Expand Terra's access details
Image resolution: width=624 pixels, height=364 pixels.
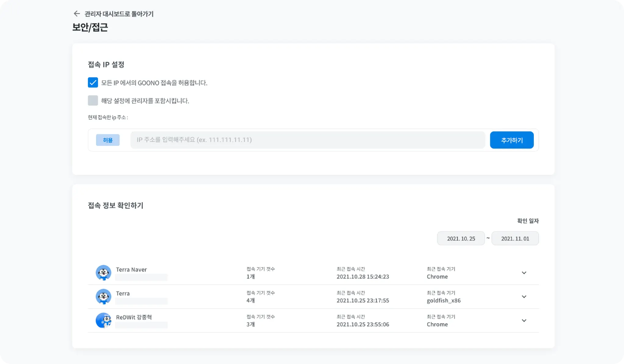click(x=524, y=297)
